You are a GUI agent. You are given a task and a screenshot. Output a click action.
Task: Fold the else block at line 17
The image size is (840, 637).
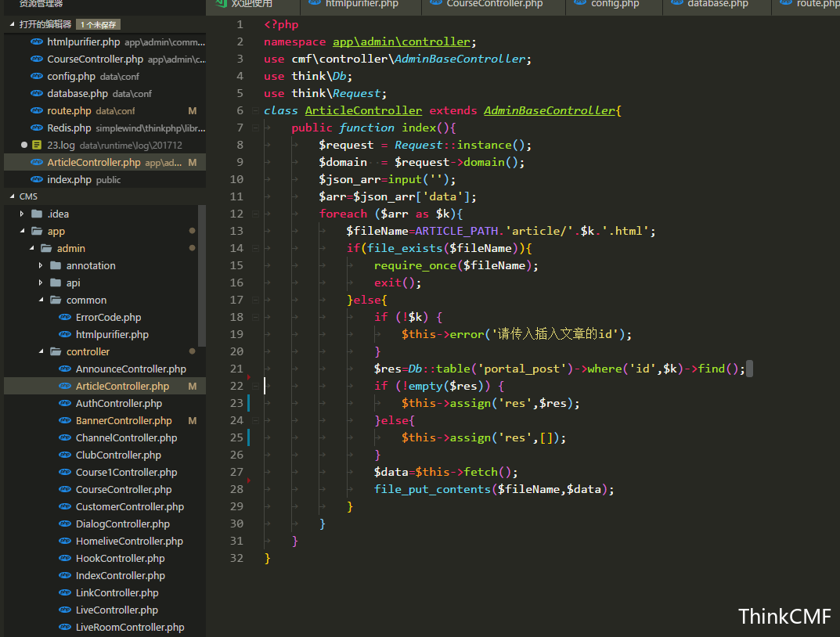pyautogui.click(x=255, y=300)
